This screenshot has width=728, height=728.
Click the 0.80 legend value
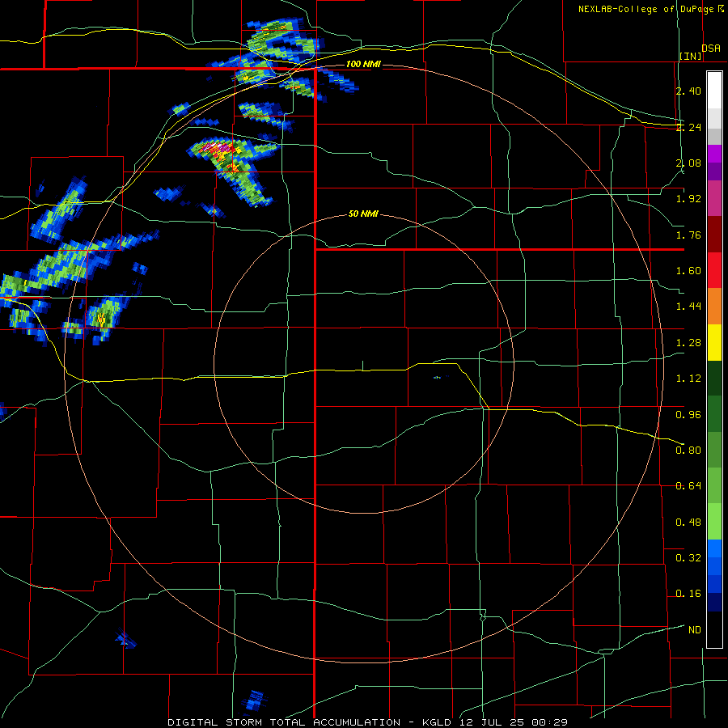688,451
